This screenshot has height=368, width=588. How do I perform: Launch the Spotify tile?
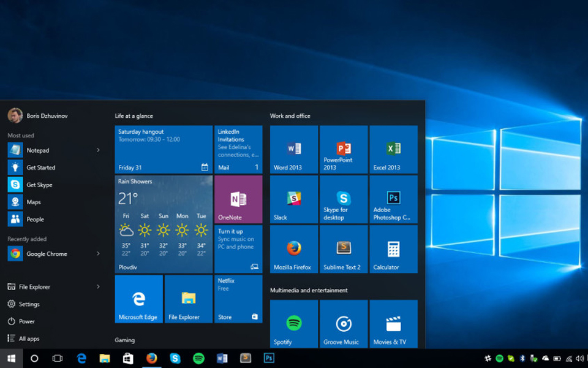(x=294, y=323)
